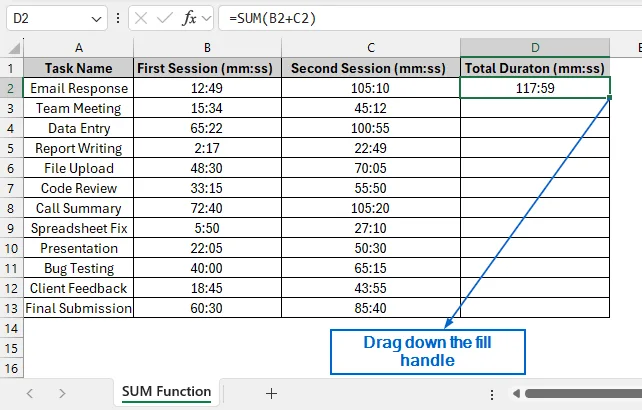Click the Enter checkmark formula icon
This screenshot has width=642, height=410.
(165, 18)
